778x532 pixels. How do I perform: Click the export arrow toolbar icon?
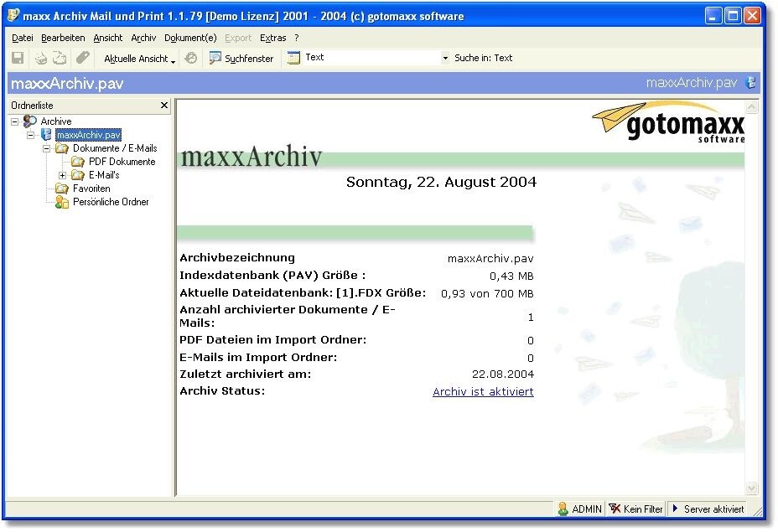[x=60, y=59]
